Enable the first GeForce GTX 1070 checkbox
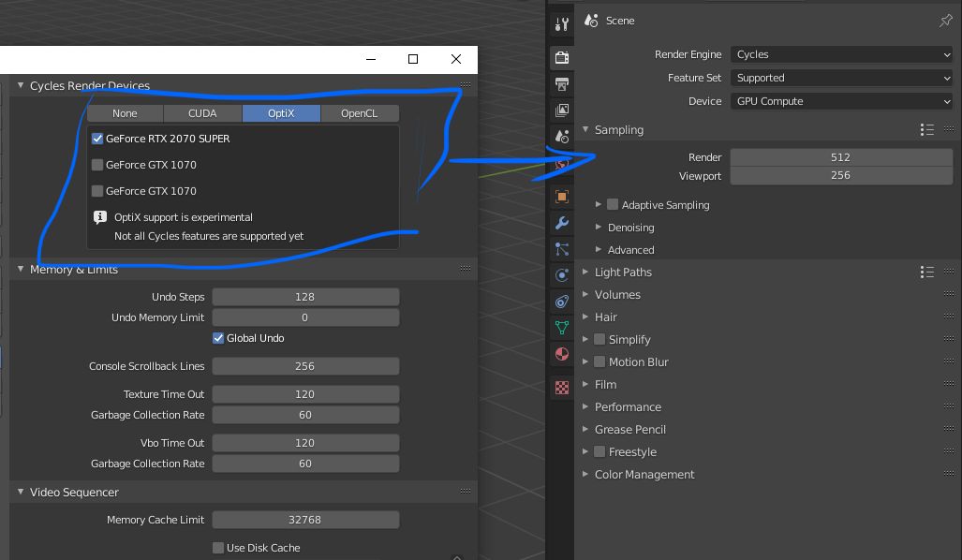962x560 pixels. click(x=96, y=165)
